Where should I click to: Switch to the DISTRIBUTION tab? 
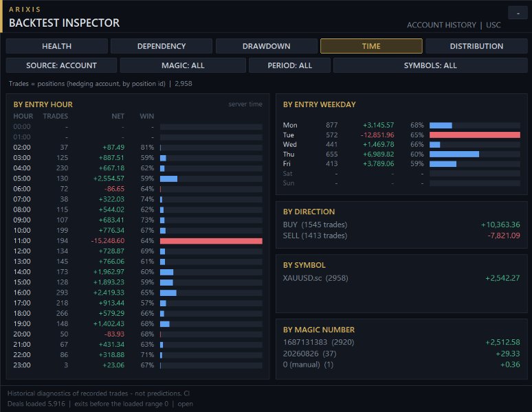tap(476, 46)
